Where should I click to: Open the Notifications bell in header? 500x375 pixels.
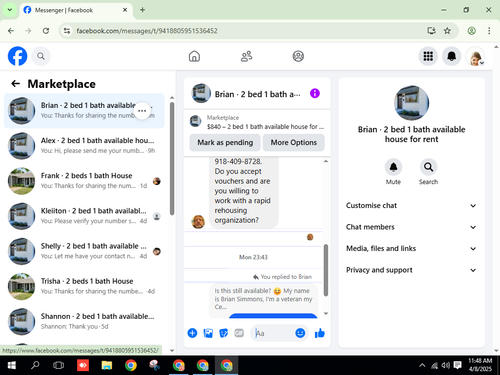(451, 56)
